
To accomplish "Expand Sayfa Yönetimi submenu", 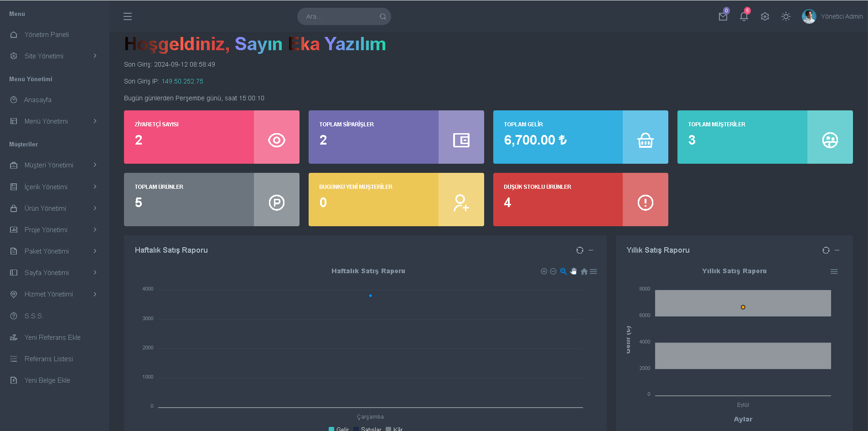I will (x=55, y=273).
